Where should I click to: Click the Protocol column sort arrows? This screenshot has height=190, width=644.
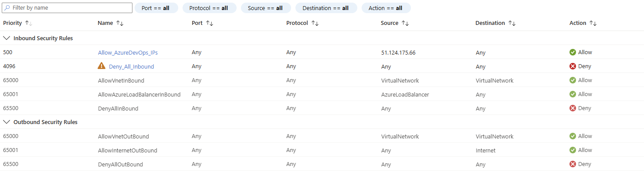[x=315, y=23]
